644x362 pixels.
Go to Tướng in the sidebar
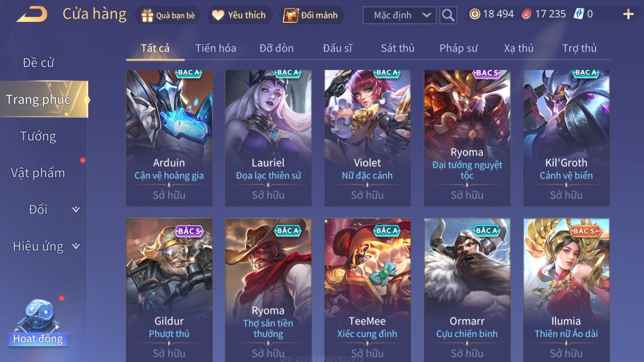38,136
